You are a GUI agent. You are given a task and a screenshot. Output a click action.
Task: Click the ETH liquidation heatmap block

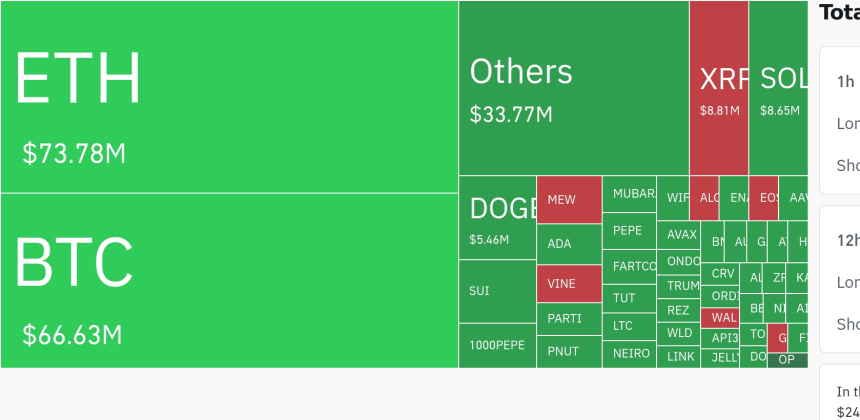pos(229,97)
